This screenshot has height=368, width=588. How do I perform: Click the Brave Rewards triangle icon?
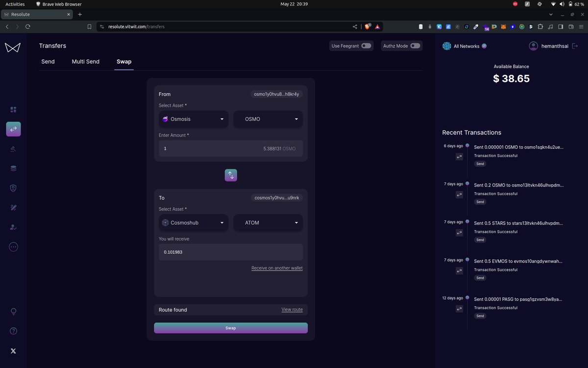tap(377, 26)
